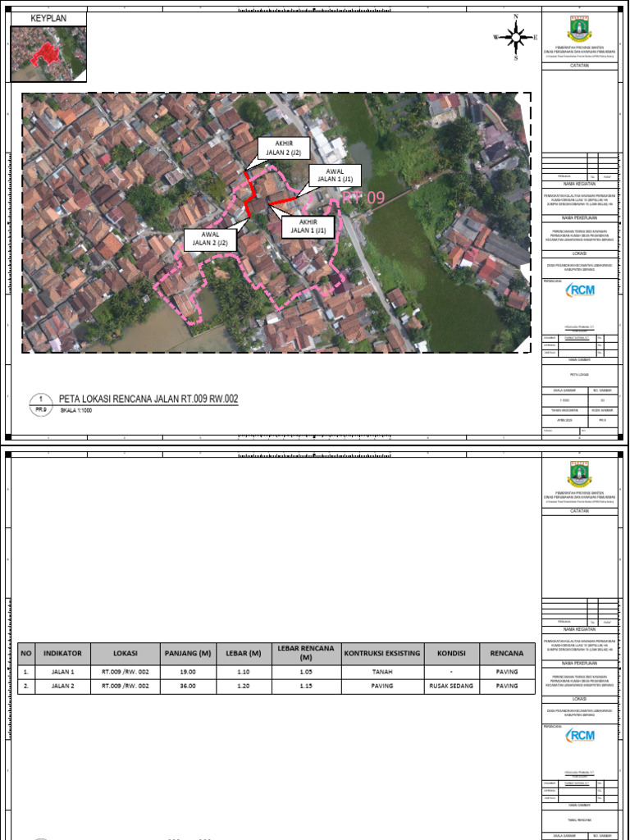The image size is (630, 840).
Task: Click the 36.00 length cell
Action: [x=188, y=687]
